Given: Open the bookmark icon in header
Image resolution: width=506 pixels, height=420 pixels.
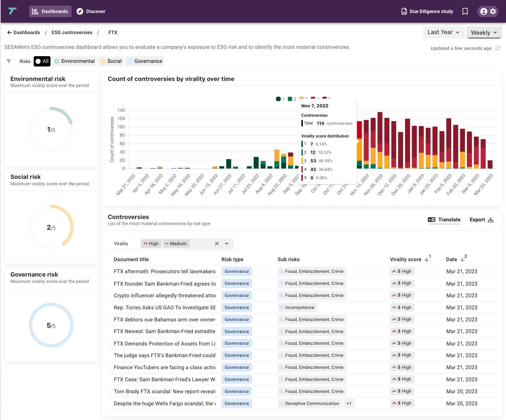Looking at the screenshot, I should click(465, 11).
